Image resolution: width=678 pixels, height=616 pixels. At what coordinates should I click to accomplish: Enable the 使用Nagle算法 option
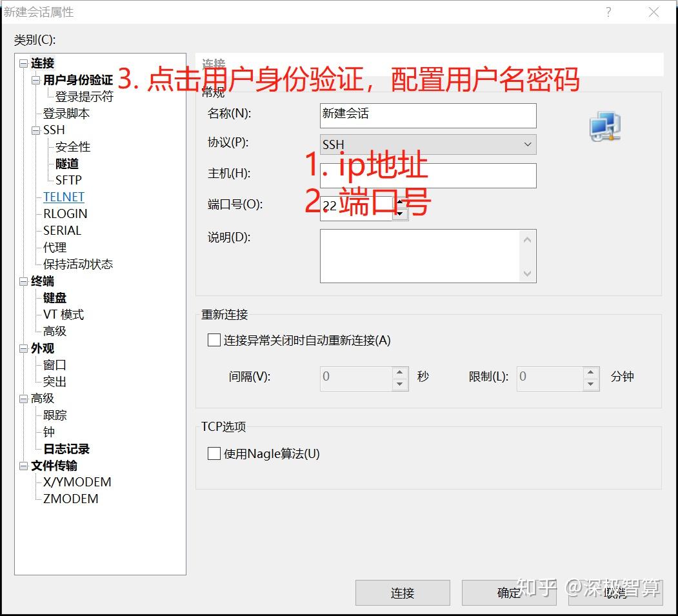pos(214,453)
